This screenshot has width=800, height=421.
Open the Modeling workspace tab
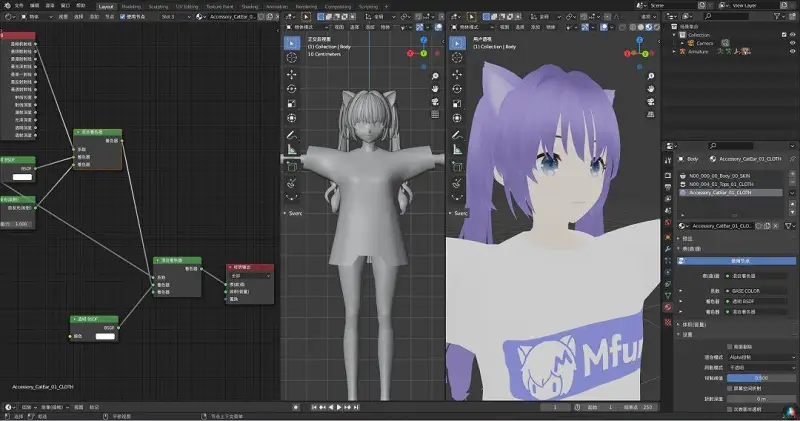click(131, 7)
